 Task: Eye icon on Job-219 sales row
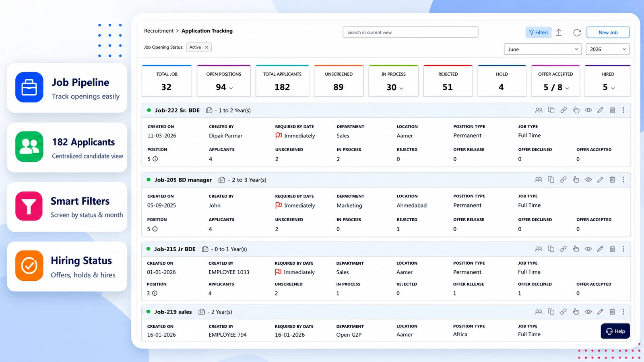pos(588,312)
